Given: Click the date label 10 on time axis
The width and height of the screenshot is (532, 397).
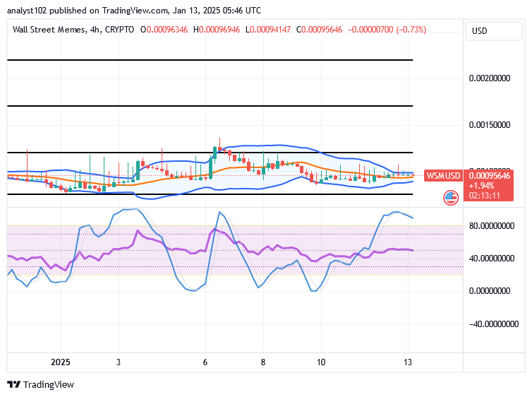Looking at the screenshot, I should pos(321,362).
